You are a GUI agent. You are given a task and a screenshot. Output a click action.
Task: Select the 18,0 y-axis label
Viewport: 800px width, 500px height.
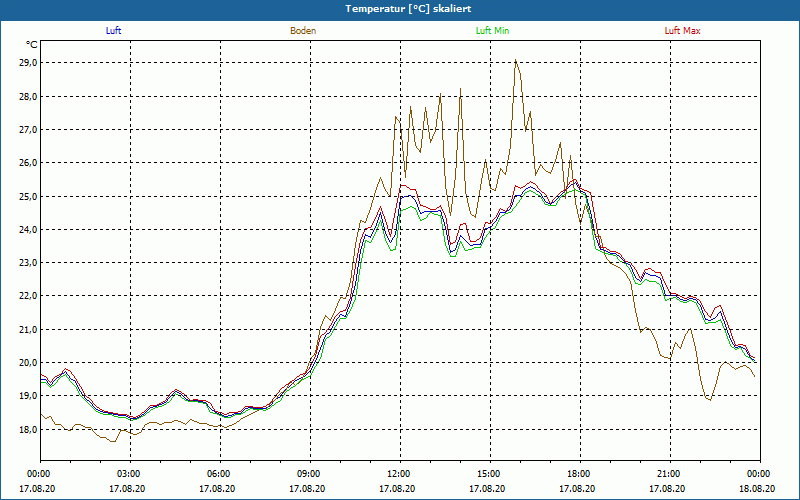point(28,430)
